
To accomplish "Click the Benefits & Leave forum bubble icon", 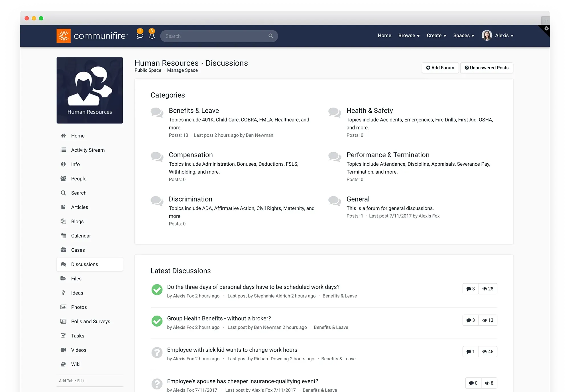I will tap(157, 112).
